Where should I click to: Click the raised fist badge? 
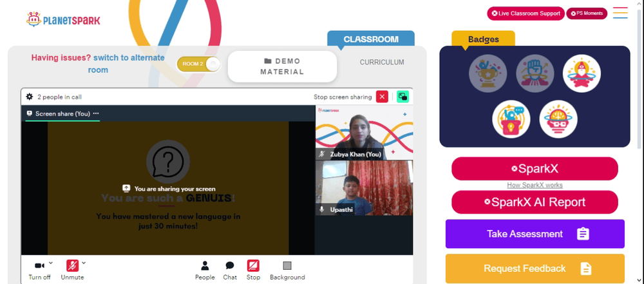(x=535, y=73)
